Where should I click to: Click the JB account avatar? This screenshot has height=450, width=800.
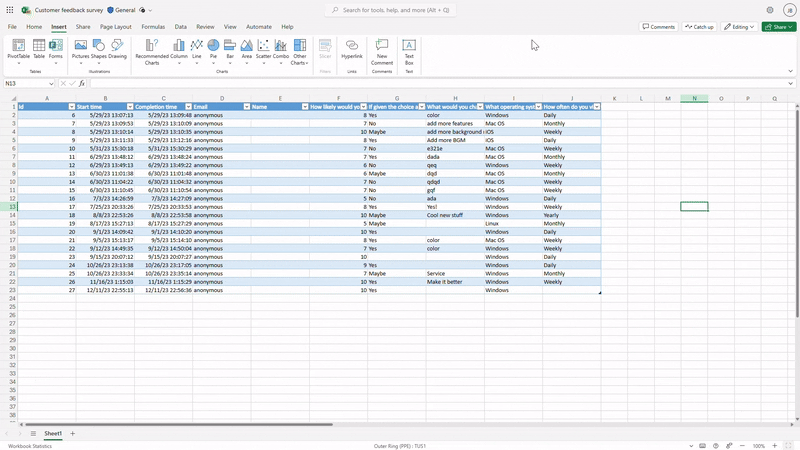789,10
